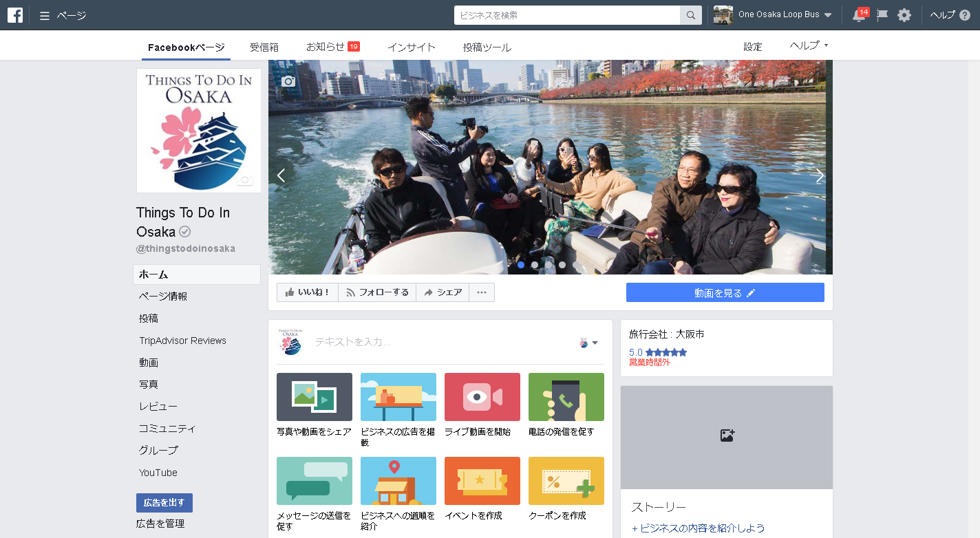Click the cover photo camera icon
Viewport: 980px width, 538px height.
pos(288,81)
